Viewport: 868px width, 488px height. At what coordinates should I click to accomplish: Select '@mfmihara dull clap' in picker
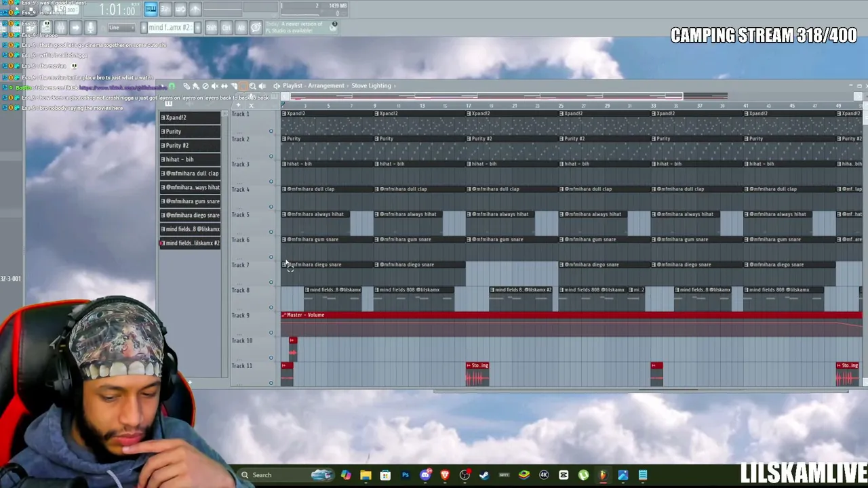[x=190, y=174]
